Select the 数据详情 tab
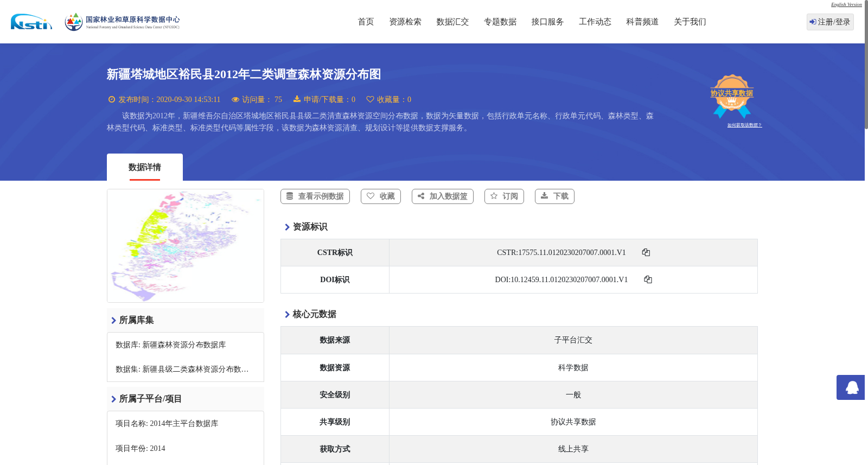Image resolution: width=868 pixels, height=465 pixels. click(x=145, y=167)
